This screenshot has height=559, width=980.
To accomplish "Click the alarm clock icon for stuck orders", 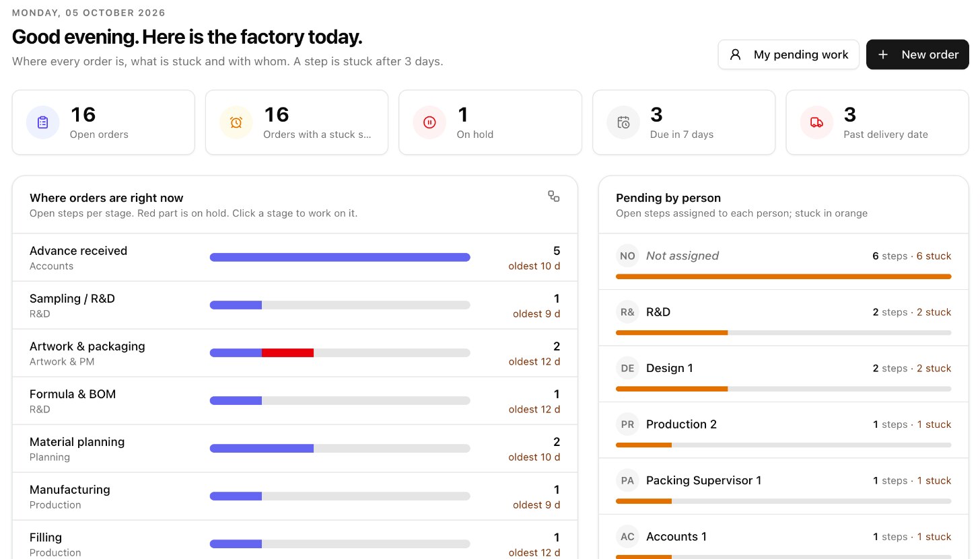I will [x=236, y=122].
